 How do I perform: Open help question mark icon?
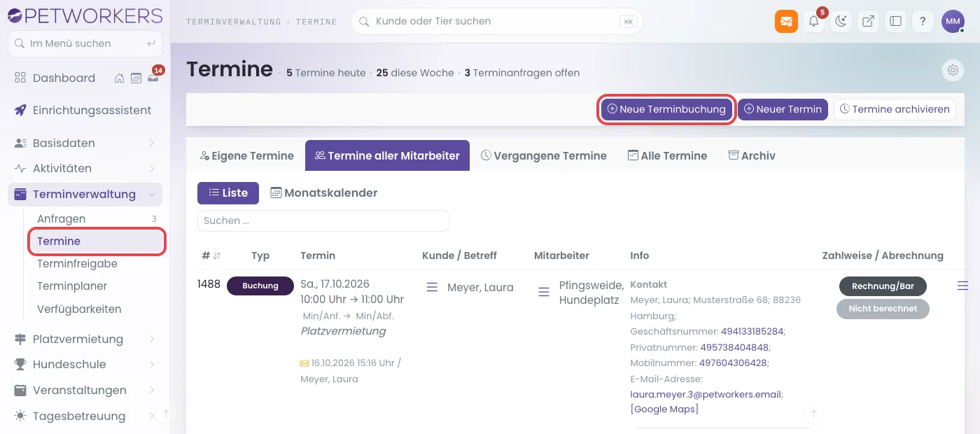[x=923, y=21]
